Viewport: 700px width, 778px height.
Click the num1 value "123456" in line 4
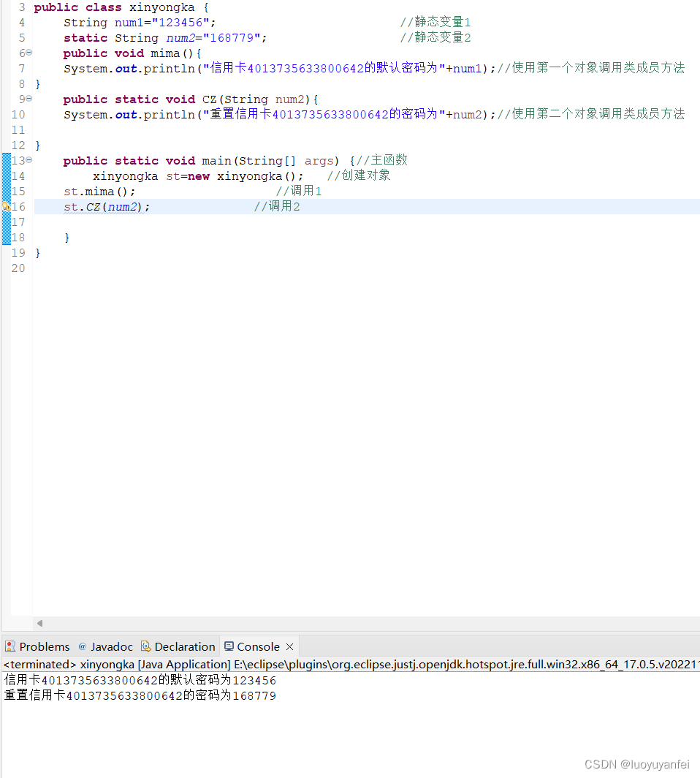(x=181, y=23)
